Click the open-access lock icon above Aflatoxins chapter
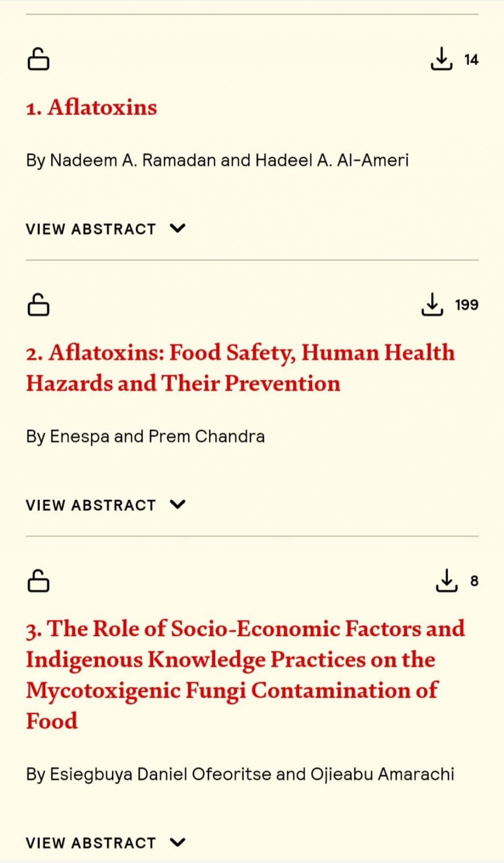Image resolution: width=504 pixels, height=863 pixels. pyautogui.click(x=38, y=59)
